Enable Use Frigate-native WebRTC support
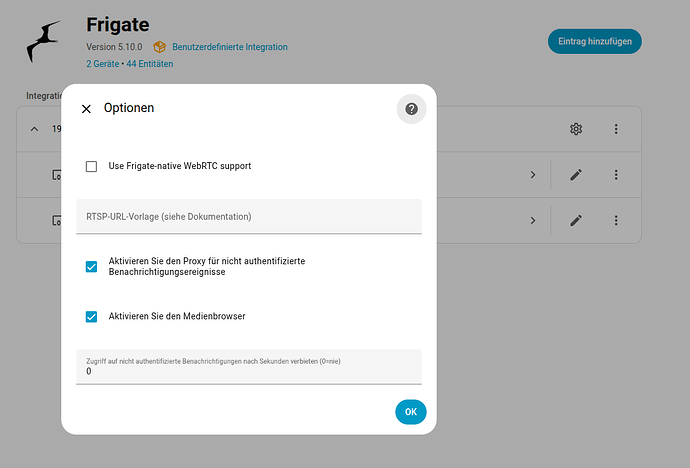 tap(92, 166)
